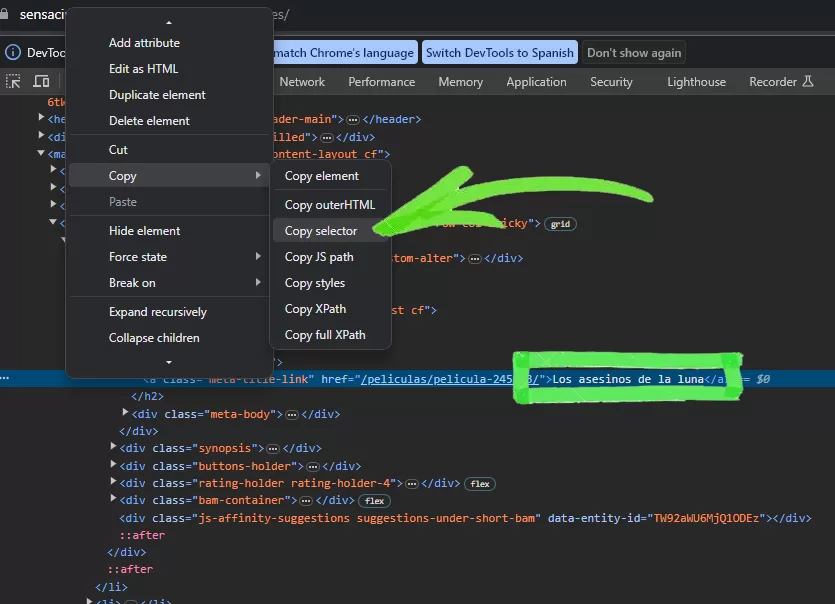
Task: Open the Security tab
Action: [x=611, y=81]
